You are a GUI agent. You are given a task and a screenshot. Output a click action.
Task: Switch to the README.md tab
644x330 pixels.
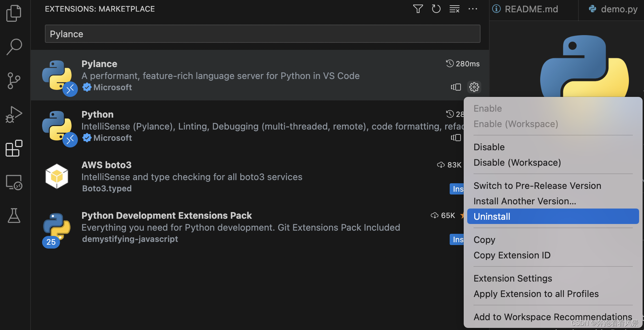coord(531,9)
